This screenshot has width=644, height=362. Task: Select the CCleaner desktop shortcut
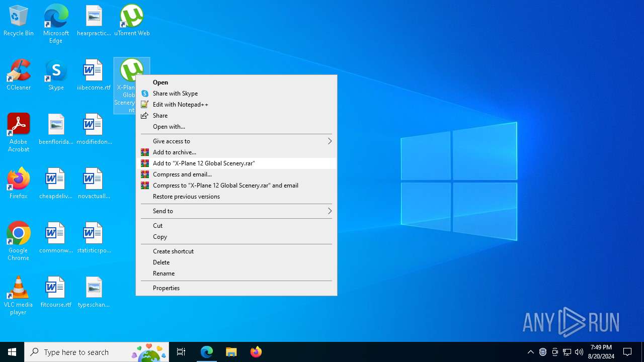point(19,75)
